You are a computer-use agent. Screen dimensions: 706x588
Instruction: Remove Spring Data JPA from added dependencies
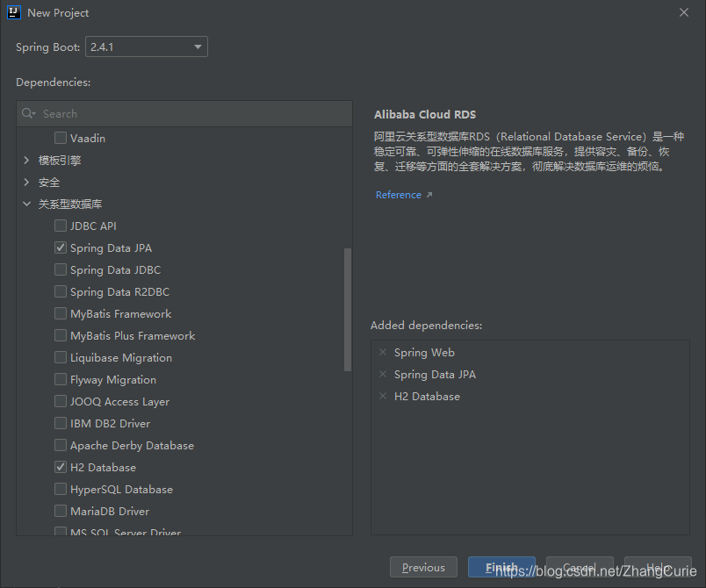click(383, 375)
